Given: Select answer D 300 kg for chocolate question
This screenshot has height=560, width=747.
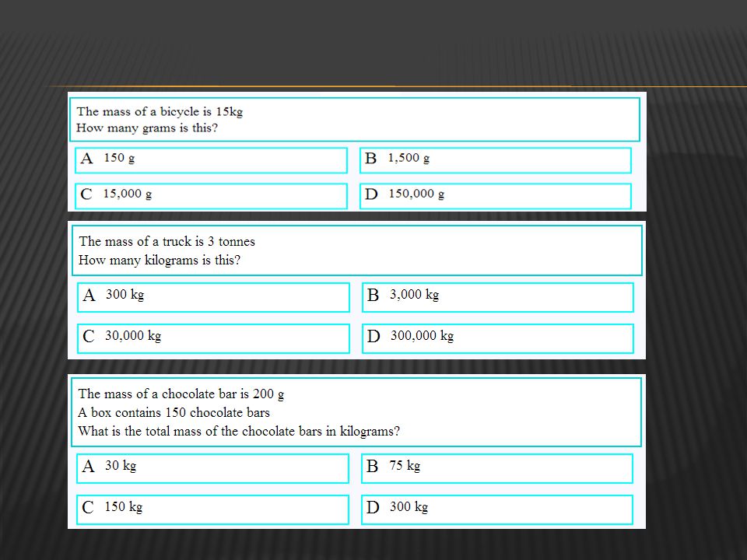Looking at the screenshot, I should [x=497, y=509].
